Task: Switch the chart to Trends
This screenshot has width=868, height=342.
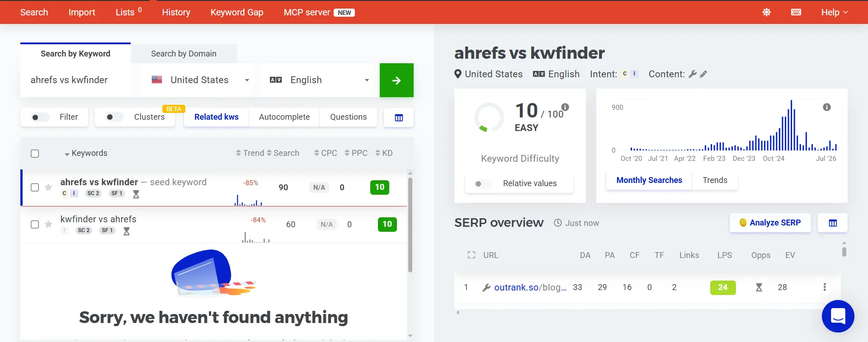Action: pyautogui.click(x=715, y=180)
